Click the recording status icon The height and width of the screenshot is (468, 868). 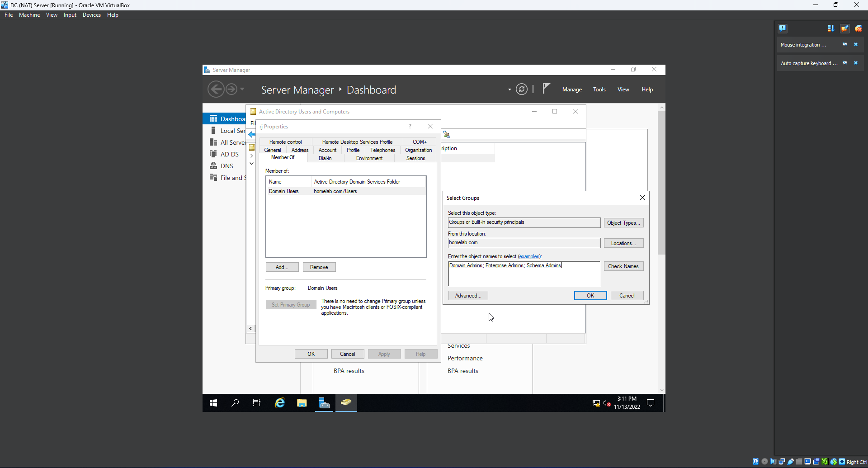(816, 462)
